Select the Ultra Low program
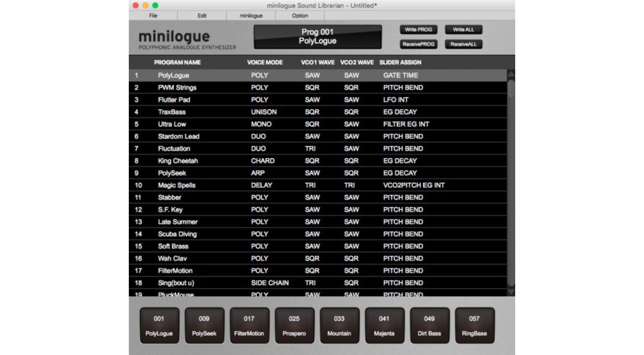644x355 pixels. (318, 124)
